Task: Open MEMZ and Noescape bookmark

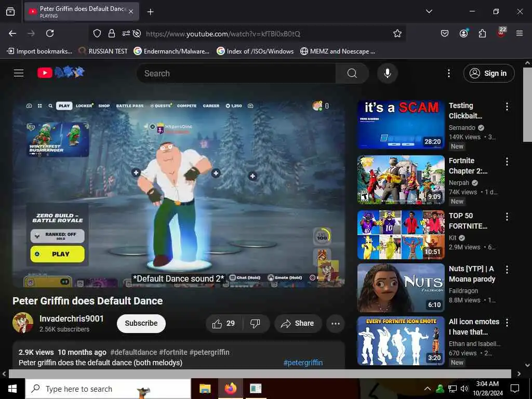Action: [x=338, y=51]
